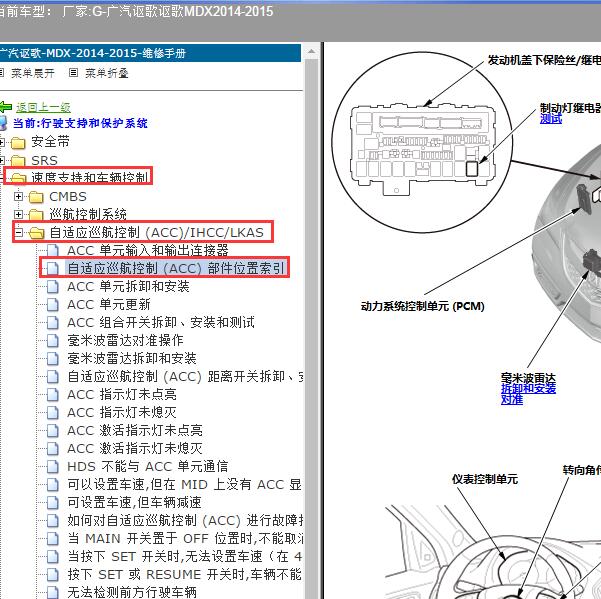Click document icon beside ACC 指示灯未点亮
This screenshot has height=599, width=601.
[53, 394]
